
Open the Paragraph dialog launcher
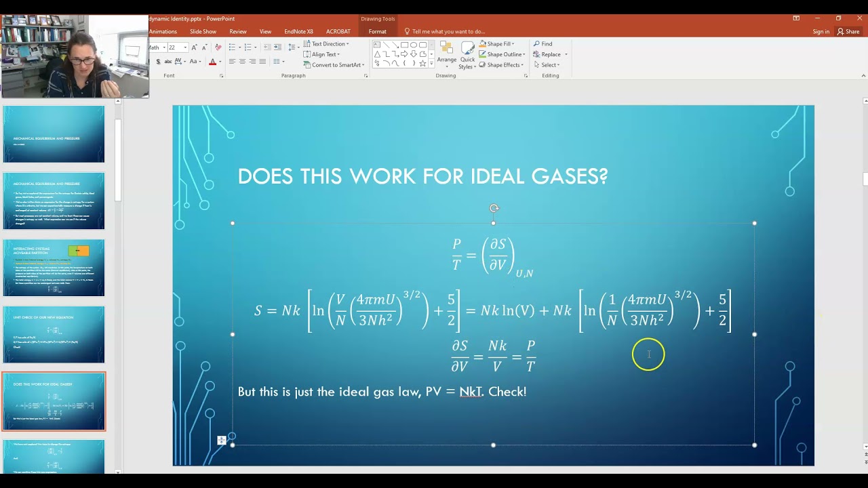click(x=366, y=76)
